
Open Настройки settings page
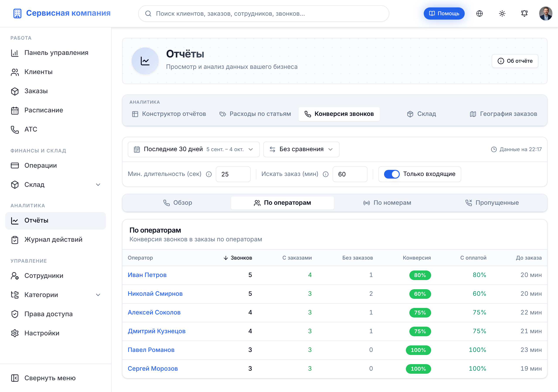[56, 333]
